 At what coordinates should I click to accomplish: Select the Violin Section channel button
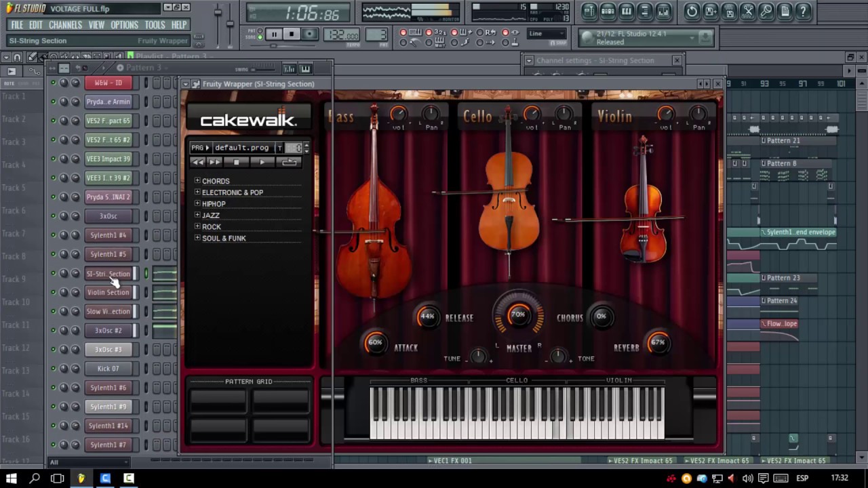click(x=108, y=292)
